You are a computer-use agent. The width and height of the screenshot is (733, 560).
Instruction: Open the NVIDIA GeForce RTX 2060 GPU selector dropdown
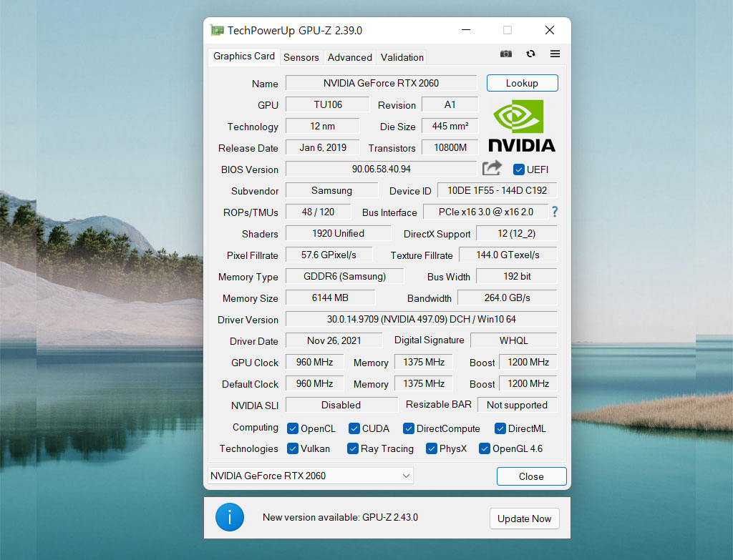311,476
